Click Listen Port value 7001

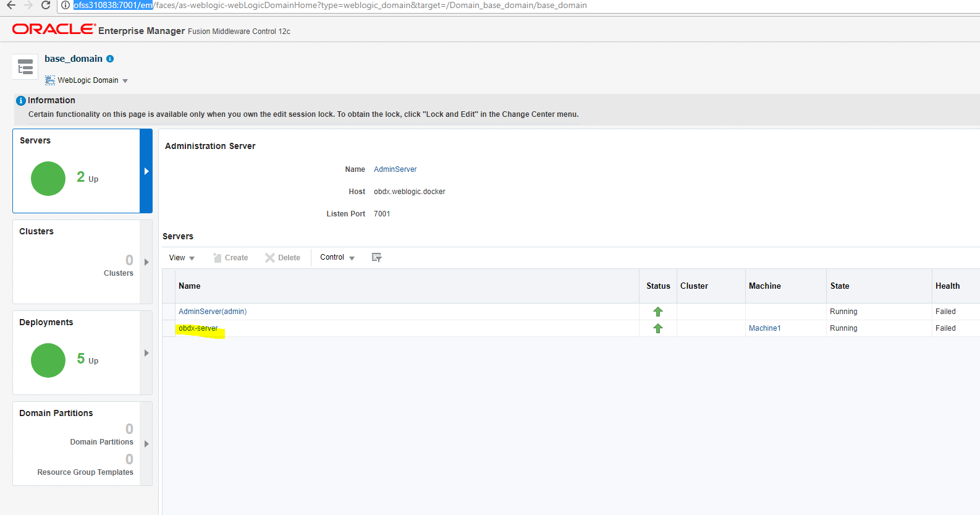click(382, 214)
